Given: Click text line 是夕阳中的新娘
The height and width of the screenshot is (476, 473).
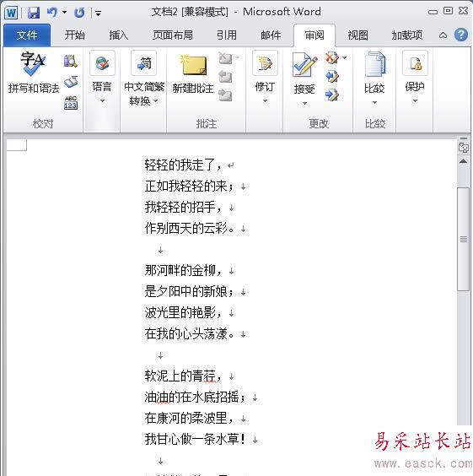Looking at the screenshot, I should [189, 291].
